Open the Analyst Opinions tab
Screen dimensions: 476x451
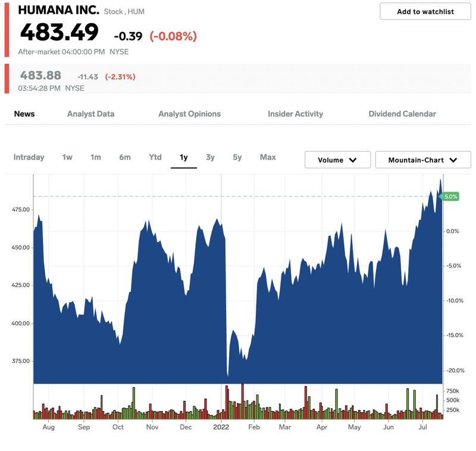[189, 114]
